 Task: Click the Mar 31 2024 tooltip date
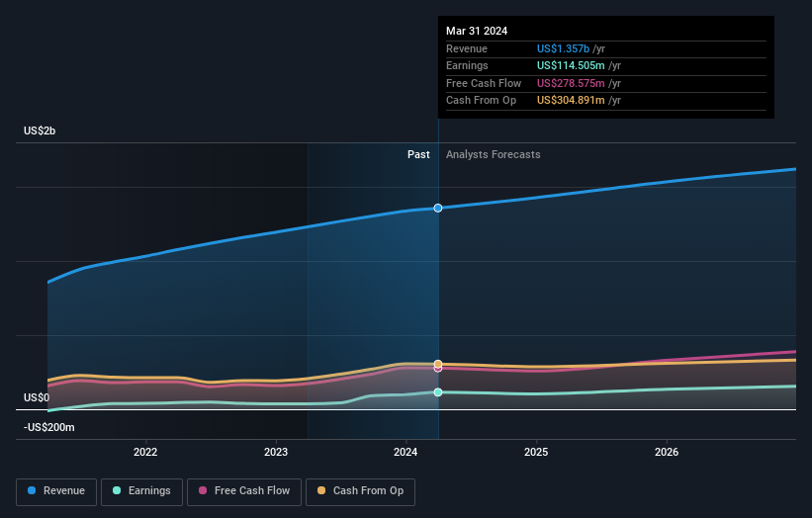tap(477, 31)
